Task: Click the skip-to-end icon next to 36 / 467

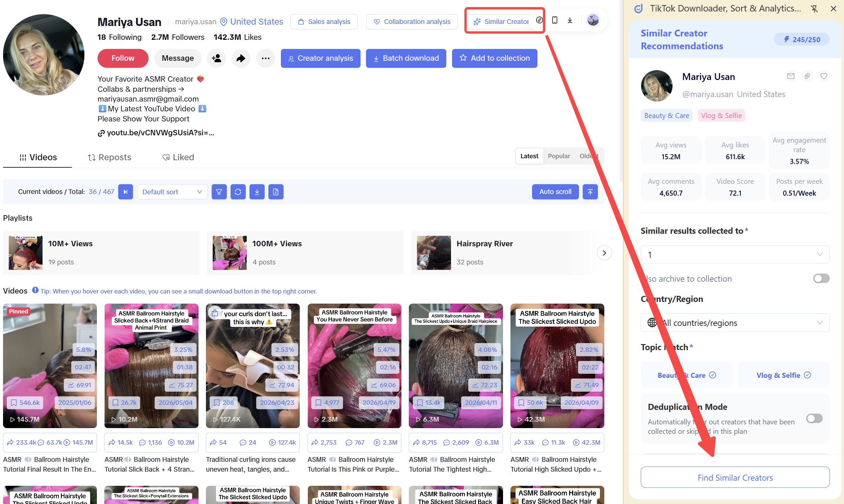Action: point(125,192)
